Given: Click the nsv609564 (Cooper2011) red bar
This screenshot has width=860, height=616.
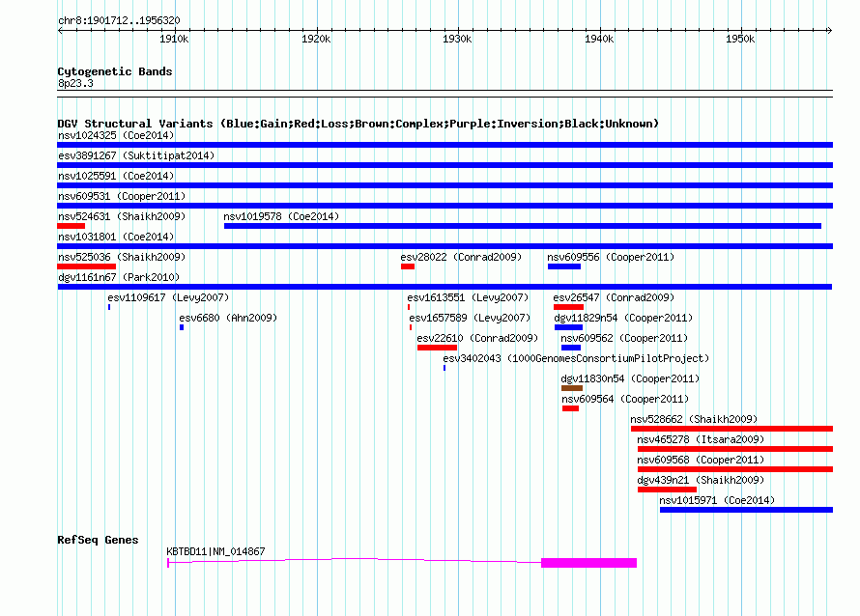Looking at the screenshot, I should click(570, 408).
